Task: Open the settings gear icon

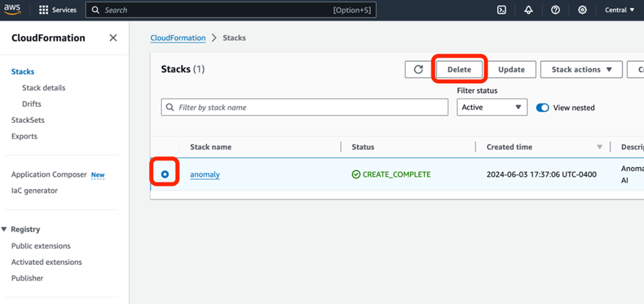Action: pyautogui.click(x=582, y=10)
